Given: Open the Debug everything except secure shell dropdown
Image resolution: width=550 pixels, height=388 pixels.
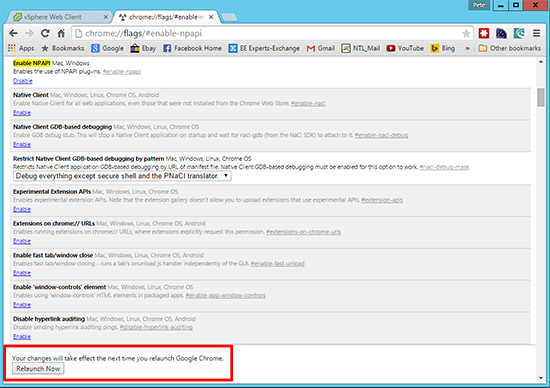Looking at the screenshot, I should pyautogui.click(x=122, y=176).
